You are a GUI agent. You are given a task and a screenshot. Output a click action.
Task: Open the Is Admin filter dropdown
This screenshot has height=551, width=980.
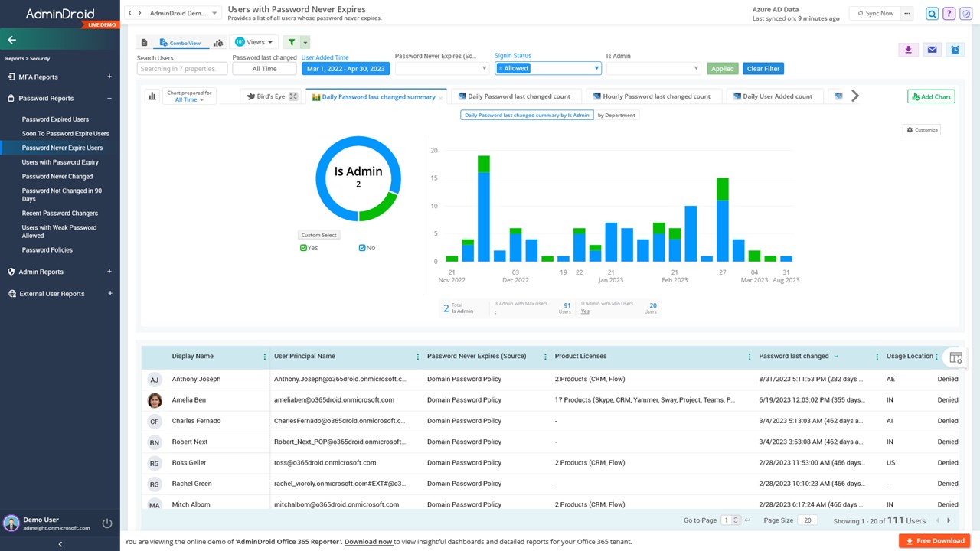point(653,68)
